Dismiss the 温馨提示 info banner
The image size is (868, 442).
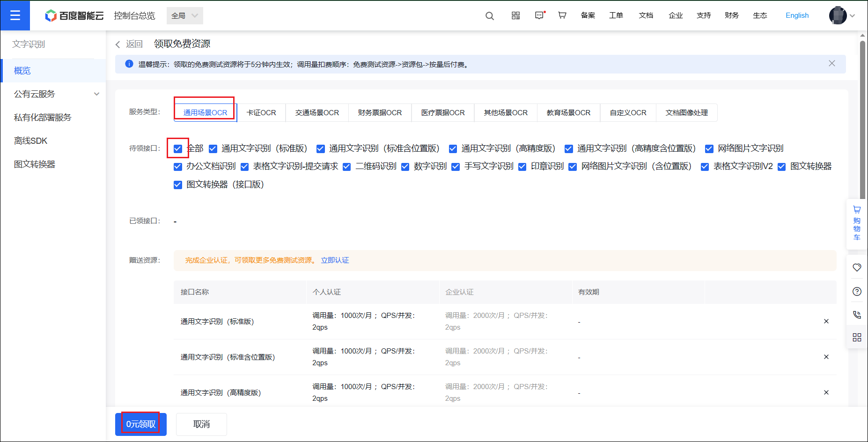coord(831,64)
